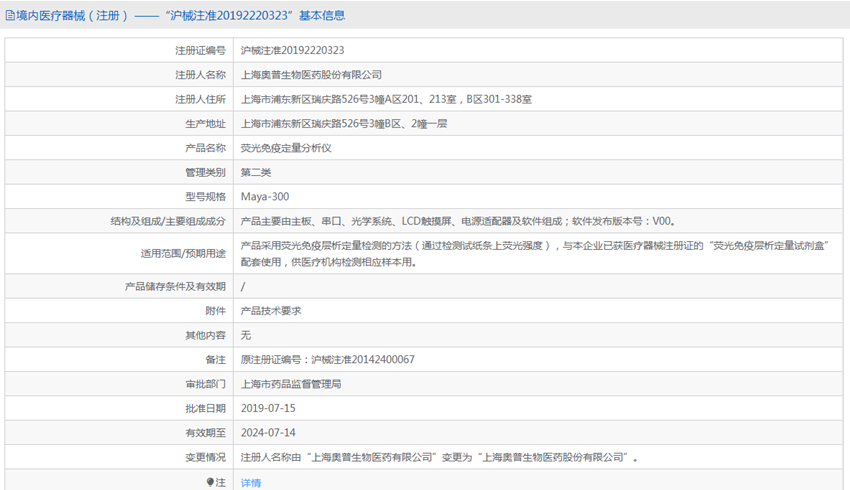Screen dimensions: 850x490
Task: Click registrant name 上海奥普生物医药股份有限公司
Action: pos(311,75)
